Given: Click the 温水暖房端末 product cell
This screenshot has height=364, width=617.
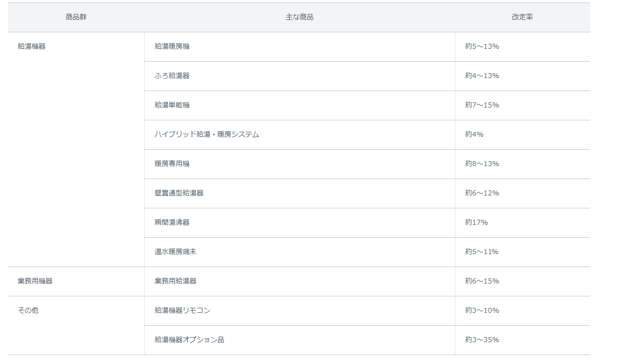Looking at the screenshot, I should click(176, 252).
